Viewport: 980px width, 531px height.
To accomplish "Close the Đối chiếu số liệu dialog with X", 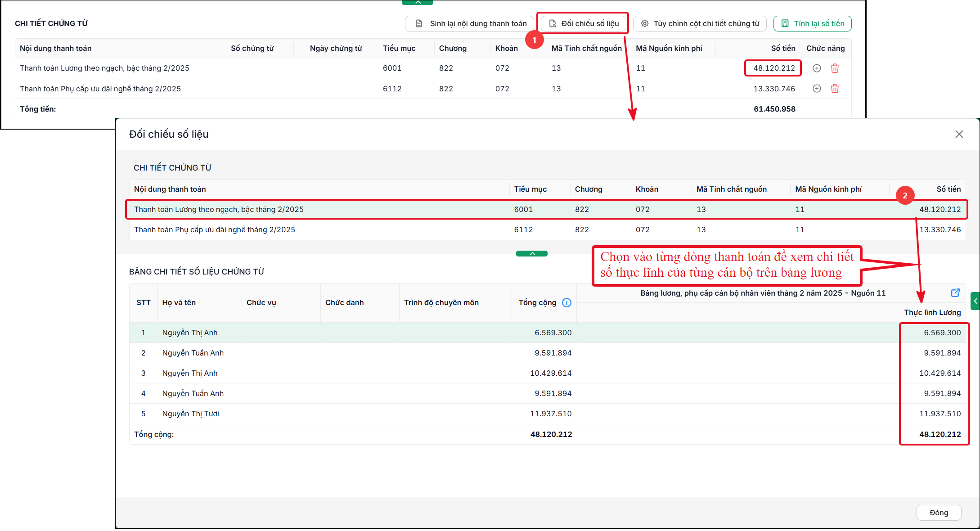I will pyautogui.click(x=959, y=134).
